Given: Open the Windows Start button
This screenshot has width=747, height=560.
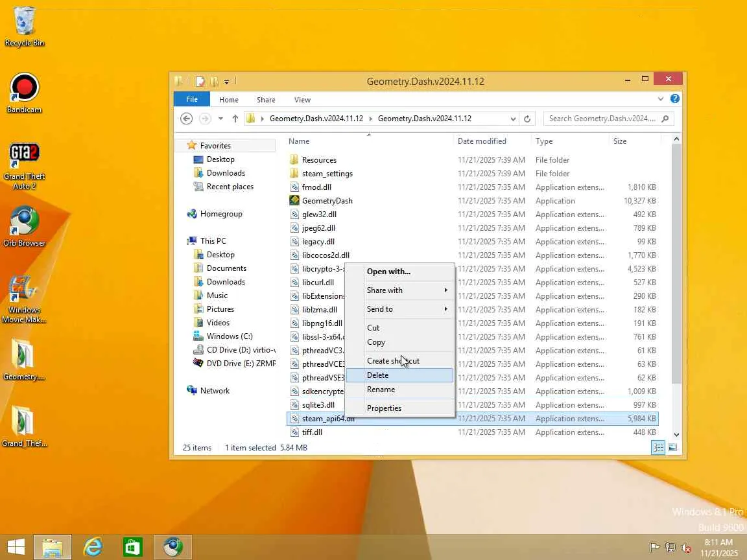Looking at the screenshot, I should (x=16, y=546).
